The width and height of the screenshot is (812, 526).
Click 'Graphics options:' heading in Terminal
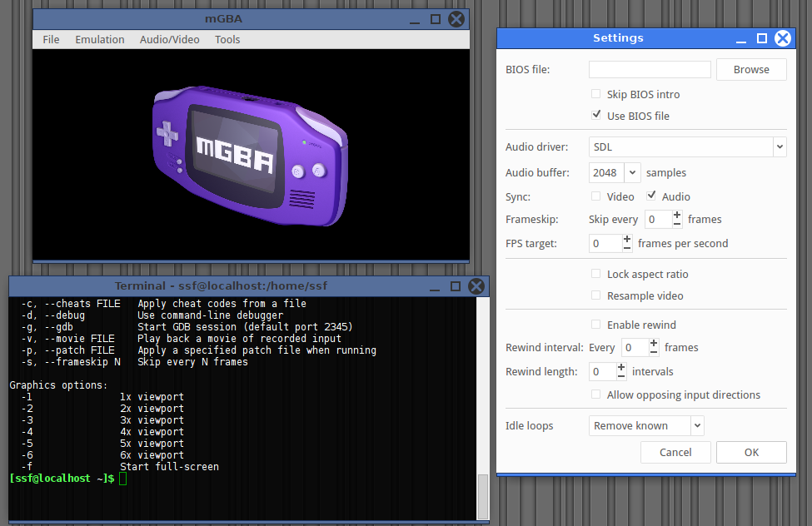tap(58, 385)
